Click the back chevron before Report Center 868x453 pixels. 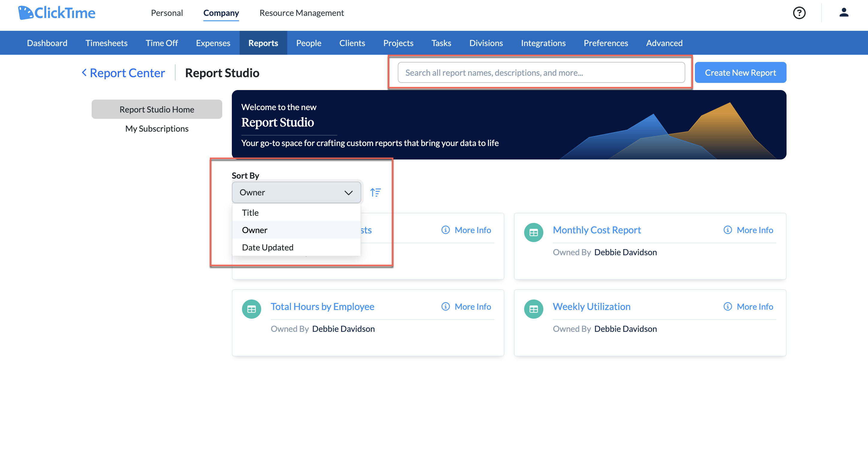point(84,72)
